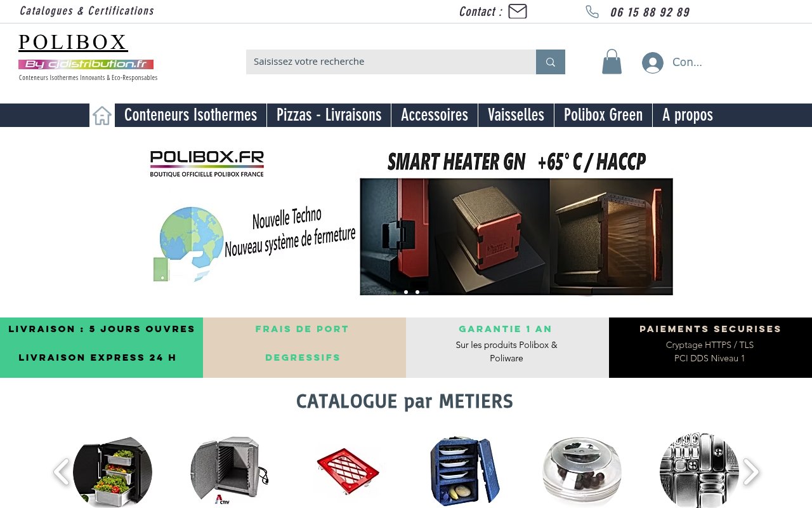The width and height of the screenshot is (812, 508).
Task: Click Sur les produits Polibox & Poliware text
Action: pos(506,352)
